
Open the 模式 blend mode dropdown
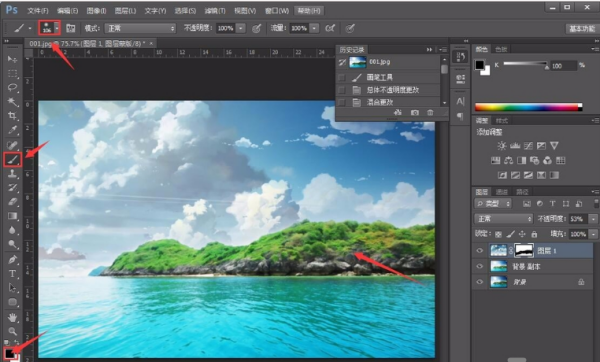[140, 28]
